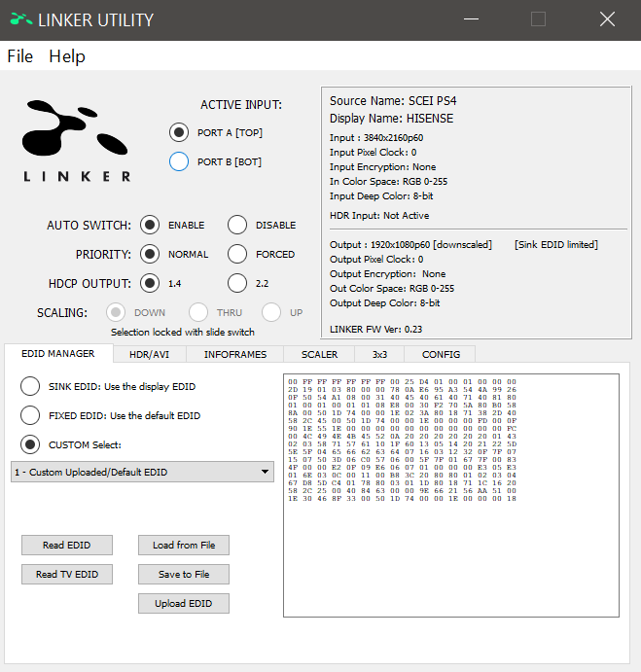Click the Upload EDID button
This screenshot has width=641, height=672.
tap(184, 604)
